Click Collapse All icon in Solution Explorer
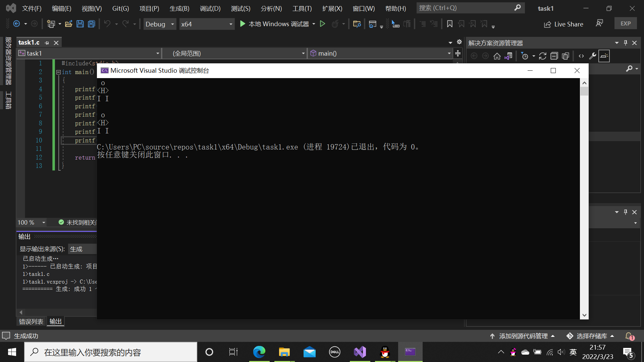The image size is (644, 362). (x=554, y=56)
